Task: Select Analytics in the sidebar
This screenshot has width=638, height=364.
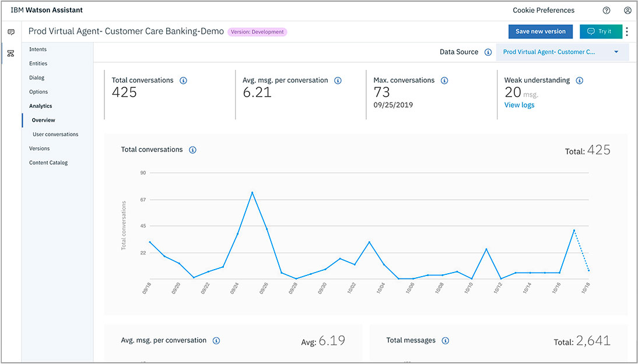Action: click(x=41, y=106)
